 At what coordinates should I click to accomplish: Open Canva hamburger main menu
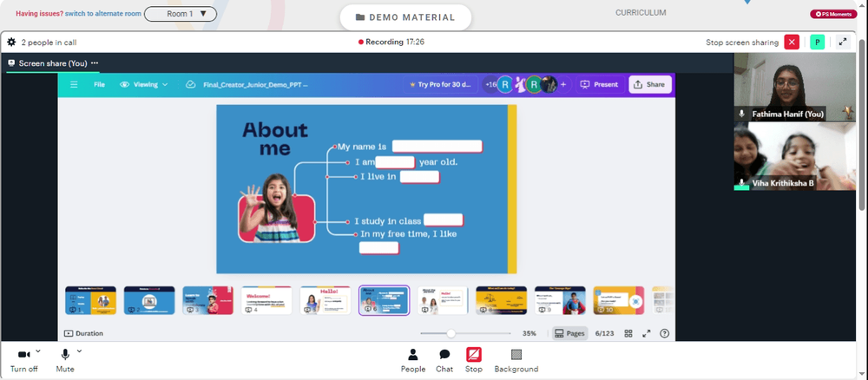pyautogui.click(x=74, y=85)
